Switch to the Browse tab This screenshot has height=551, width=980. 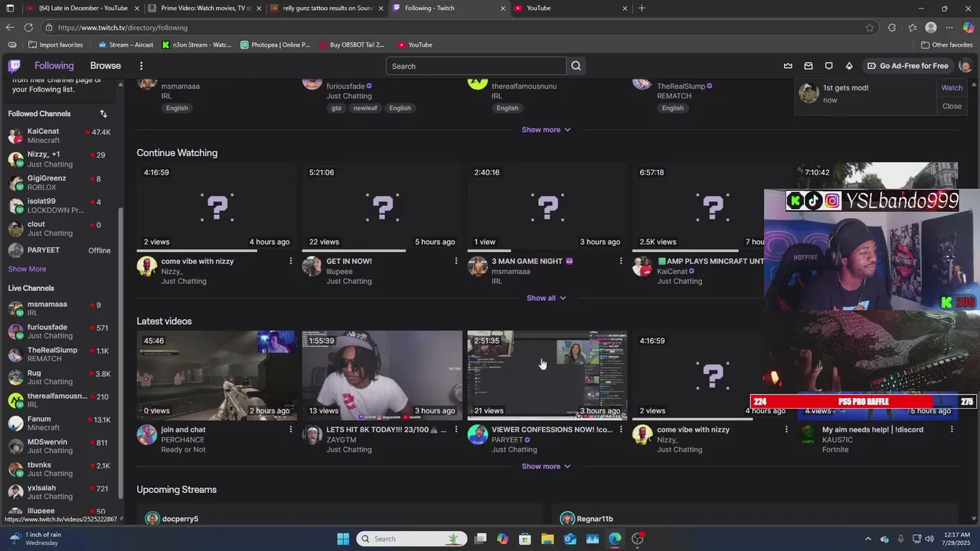106,66
